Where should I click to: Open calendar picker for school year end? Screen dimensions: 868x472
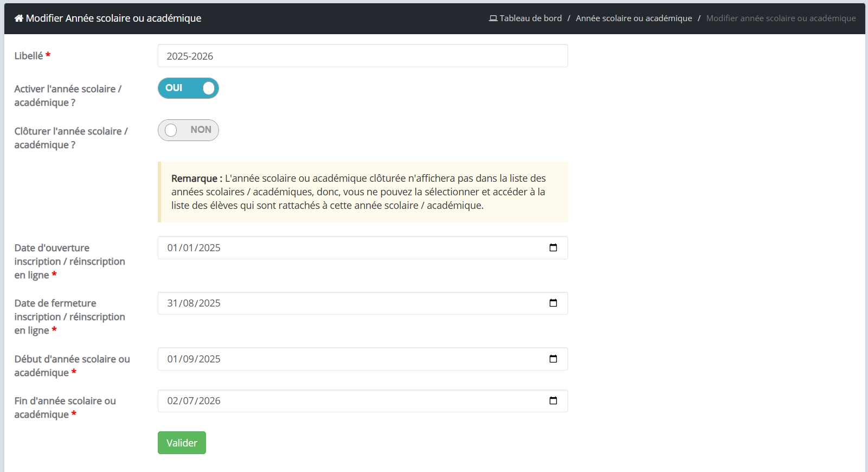[x=553, y=401]
